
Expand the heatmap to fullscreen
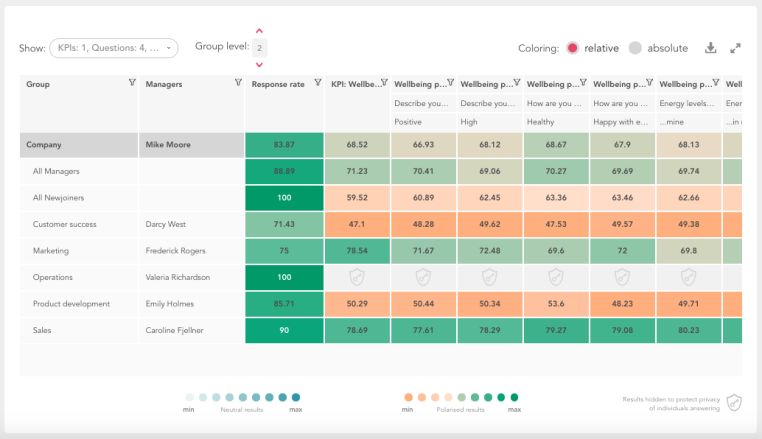[735, 48]
